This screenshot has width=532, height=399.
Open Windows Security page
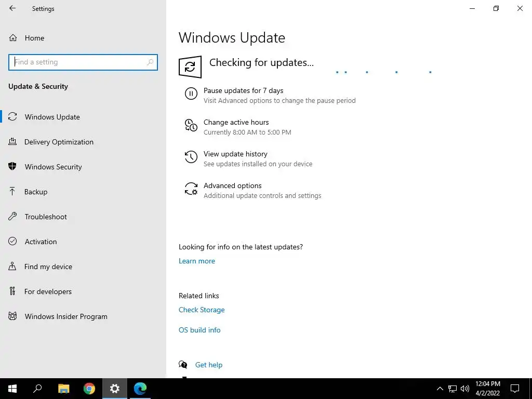(x=83, y=167)
